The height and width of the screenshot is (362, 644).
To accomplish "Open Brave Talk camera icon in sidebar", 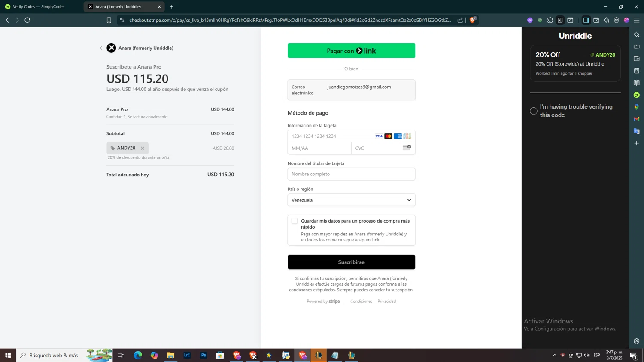I will coord(637,46).
